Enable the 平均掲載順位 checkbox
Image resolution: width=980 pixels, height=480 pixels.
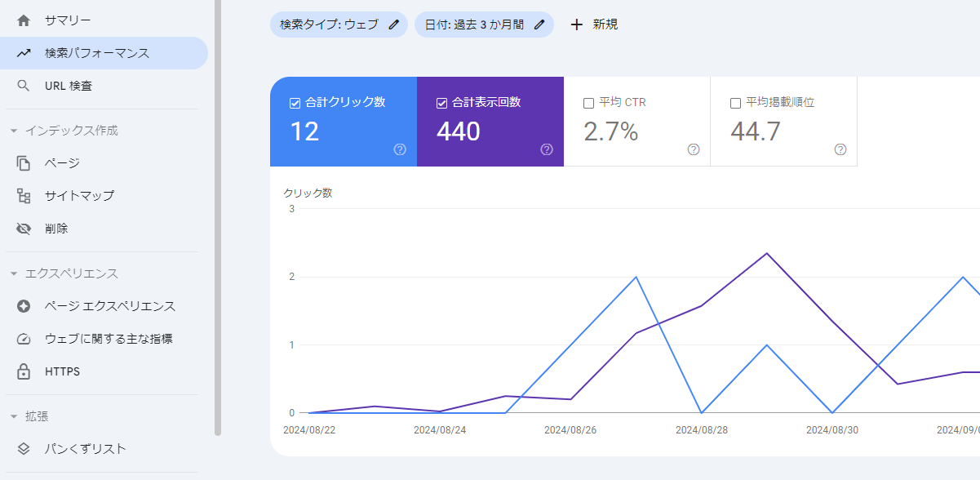(736, 103)
